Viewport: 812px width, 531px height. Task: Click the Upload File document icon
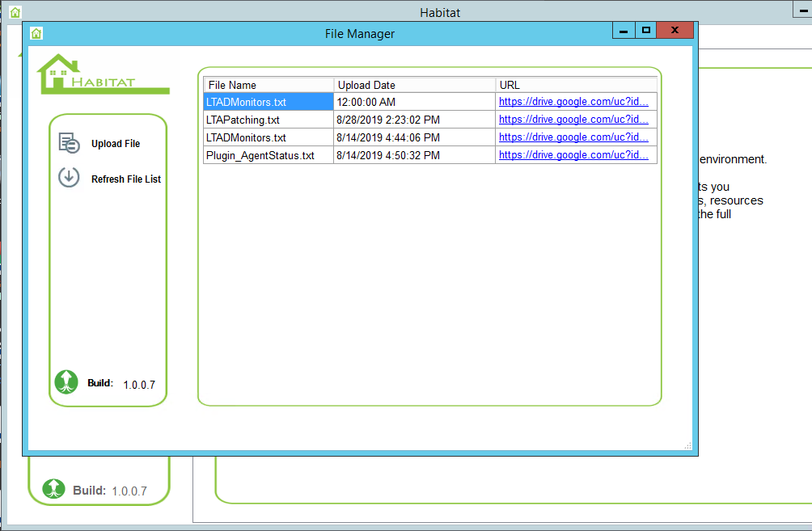tap(70, 144)
